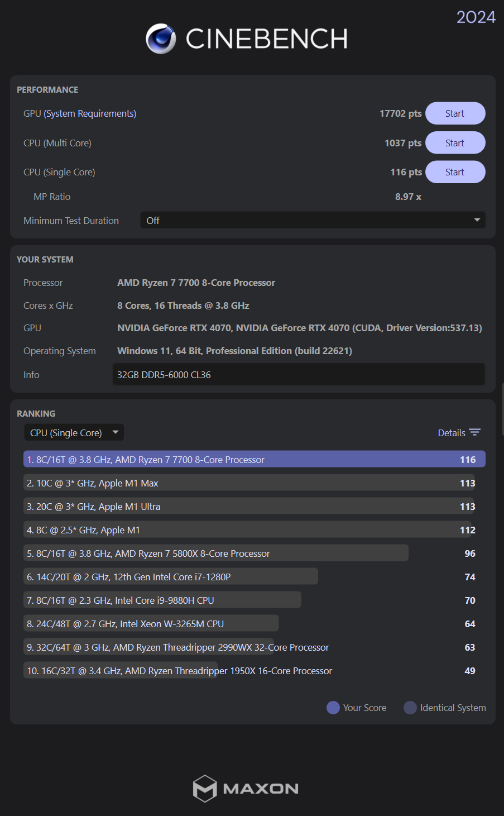The width and height of the screenshot is (504, 816).
Task: Select ranking row 9 Threadripper 2990WX
Action: point(255,647)
